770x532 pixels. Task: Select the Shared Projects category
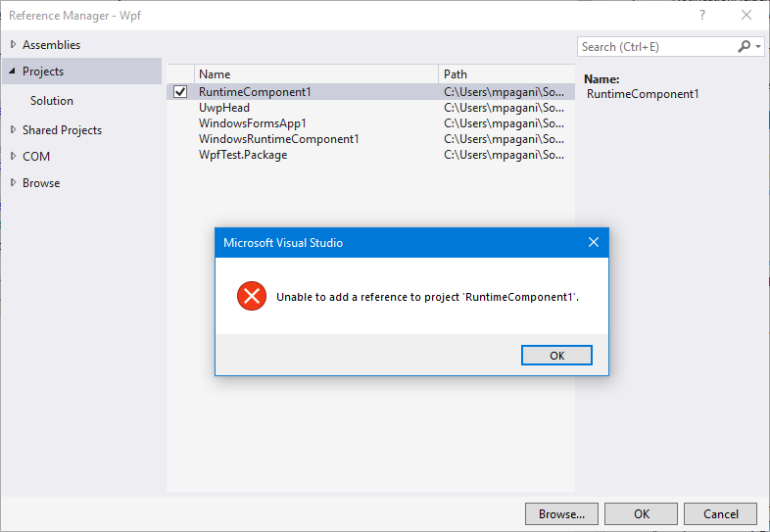click(x=63, y=130)
